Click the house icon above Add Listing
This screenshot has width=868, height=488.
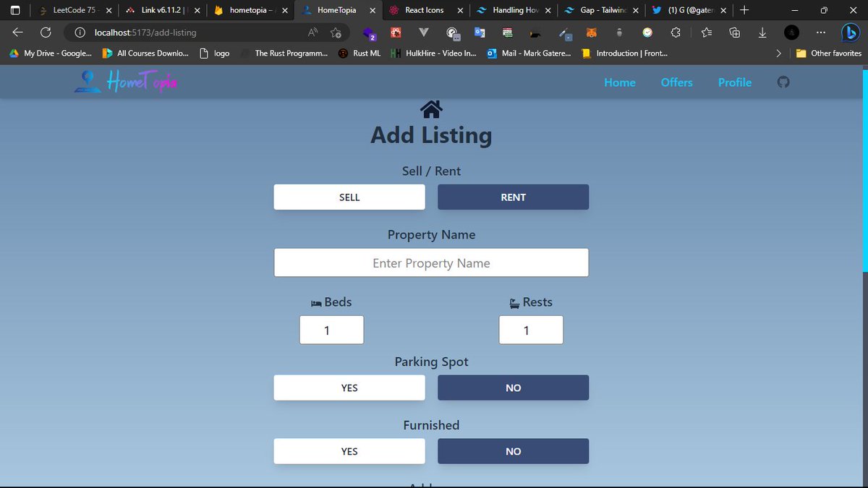click(431, 109)
